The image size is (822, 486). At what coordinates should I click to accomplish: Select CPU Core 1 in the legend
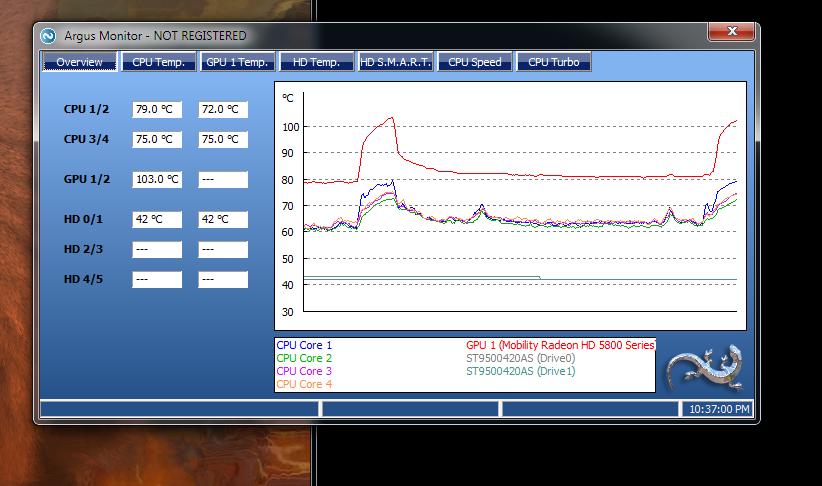click(x=304, y=345)
